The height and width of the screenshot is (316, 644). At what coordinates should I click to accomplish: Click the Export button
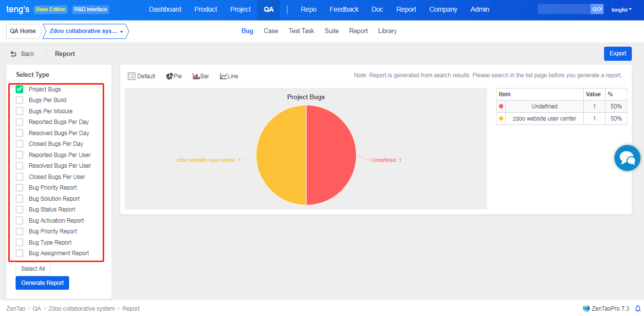click(618, 53)
